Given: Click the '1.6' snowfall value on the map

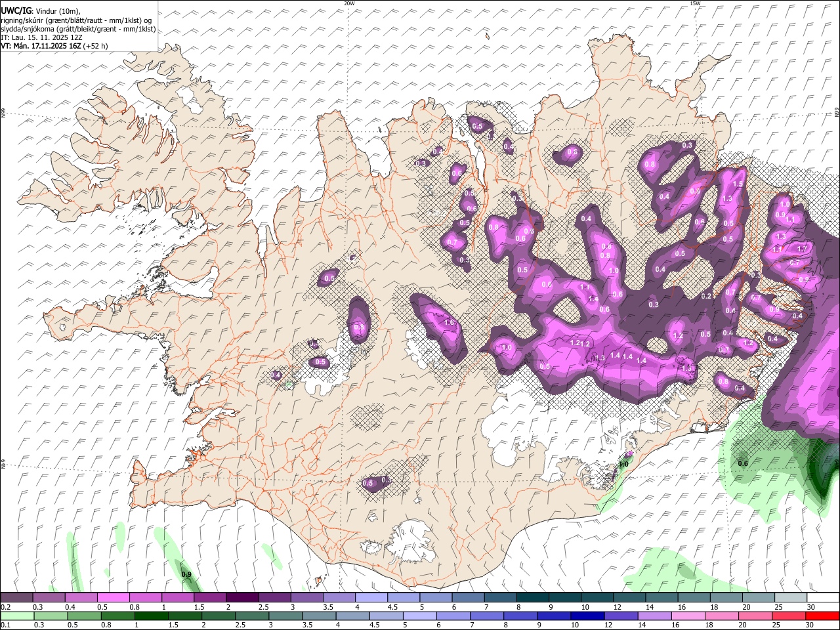Looking at the screenshot, I should pos(450,323).
